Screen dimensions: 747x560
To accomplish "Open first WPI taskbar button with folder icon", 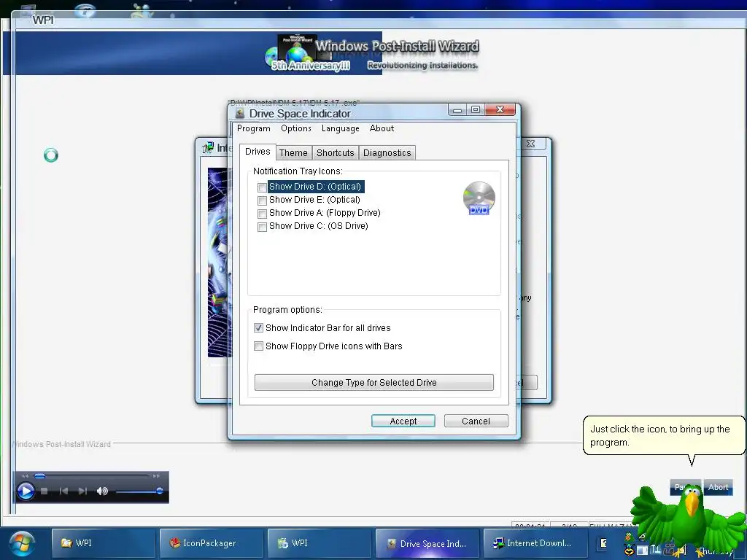I will [x=104, y=543].
